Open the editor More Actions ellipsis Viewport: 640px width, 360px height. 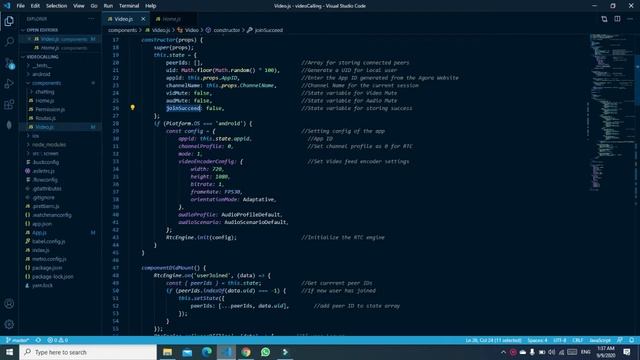[x=630, y=19]
